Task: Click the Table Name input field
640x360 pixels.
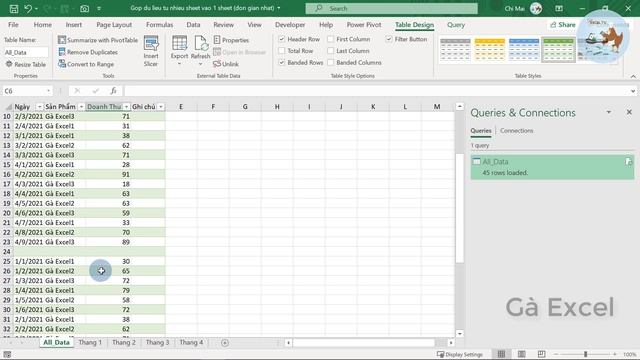Action: [26, 52]
